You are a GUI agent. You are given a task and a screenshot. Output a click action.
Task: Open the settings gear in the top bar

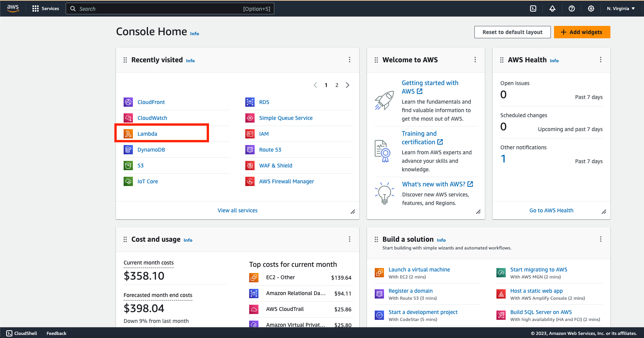[x=591, y=9]
